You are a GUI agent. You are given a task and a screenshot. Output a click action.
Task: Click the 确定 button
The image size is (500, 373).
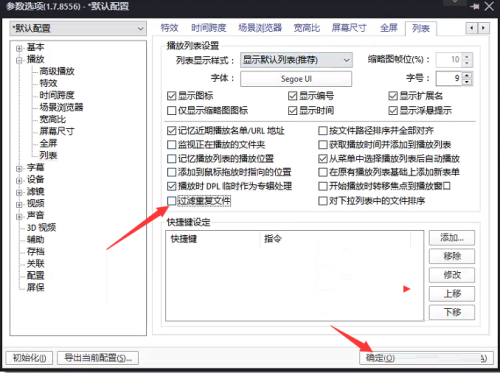coord(380,358)
